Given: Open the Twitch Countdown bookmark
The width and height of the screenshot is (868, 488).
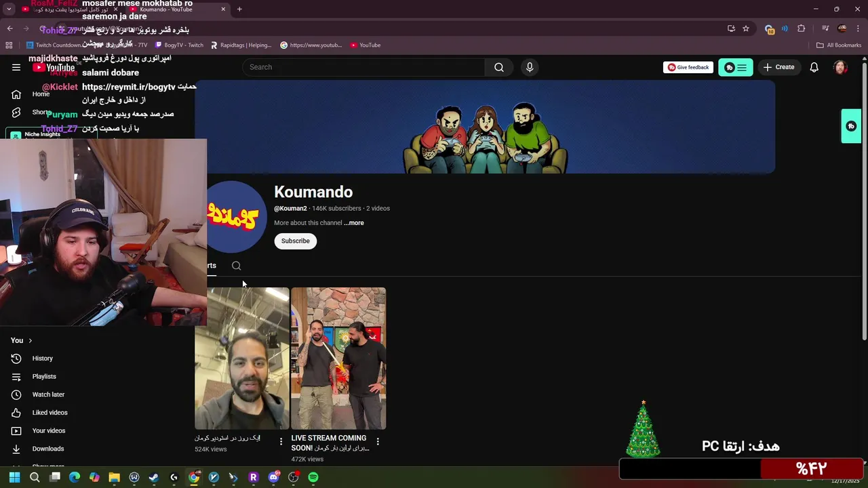Looking at the screenshot, I should [54, 45].
